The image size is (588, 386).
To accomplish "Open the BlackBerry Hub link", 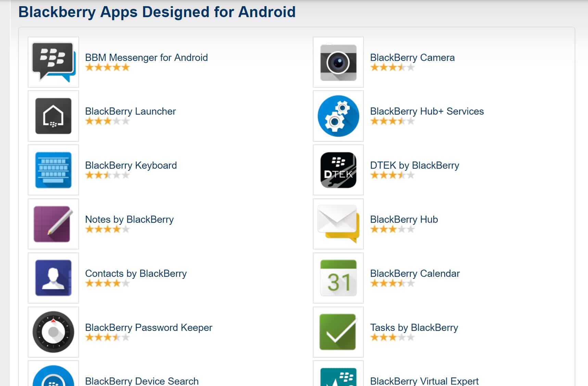I will [404, 219].
